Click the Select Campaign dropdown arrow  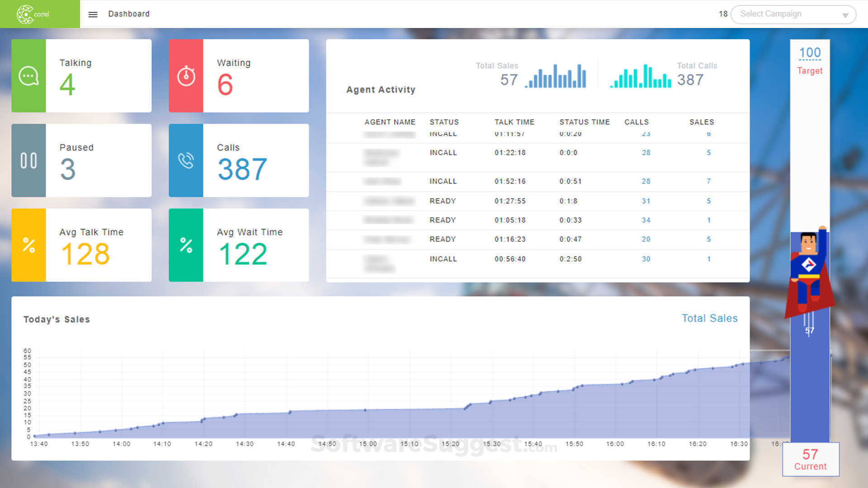coord(845,15)
